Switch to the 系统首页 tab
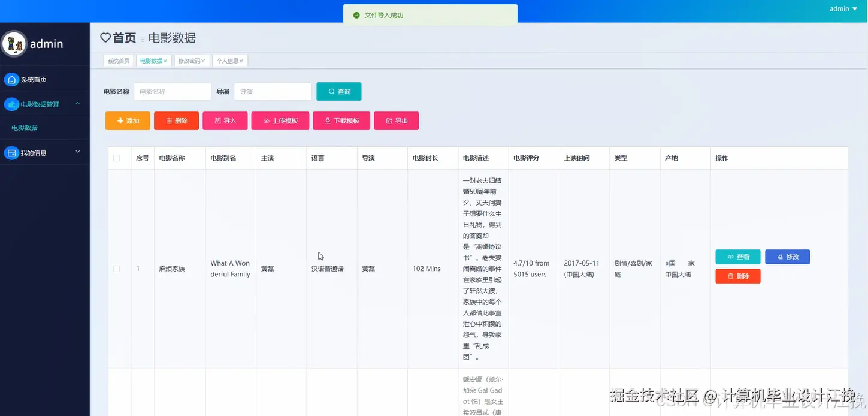 click(119, 61)
